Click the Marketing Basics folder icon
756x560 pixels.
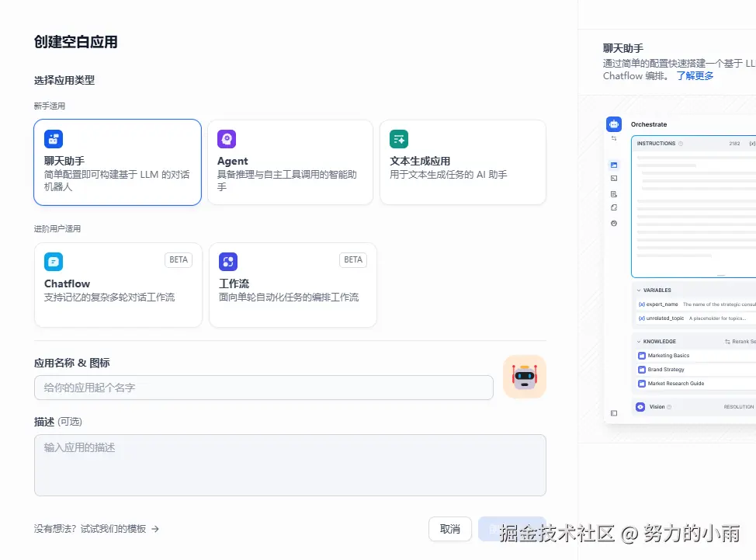pyautogui.click(x=642, y=356)
